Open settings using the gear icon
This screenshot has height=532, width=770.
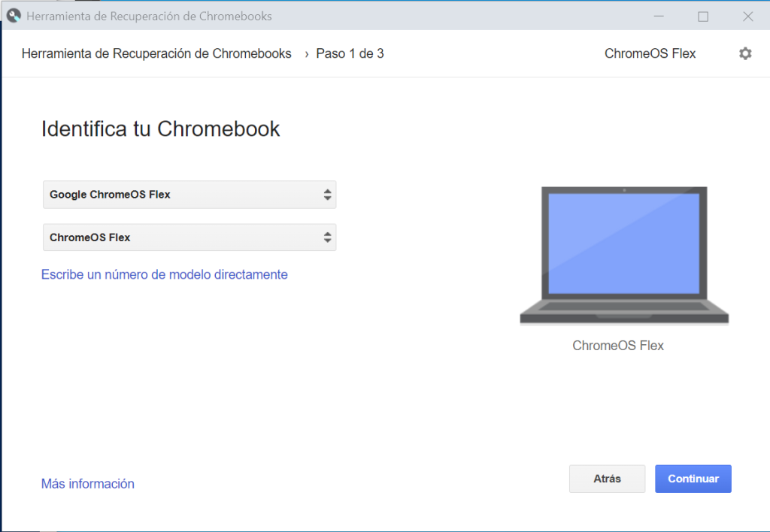[x=745, y=53]
